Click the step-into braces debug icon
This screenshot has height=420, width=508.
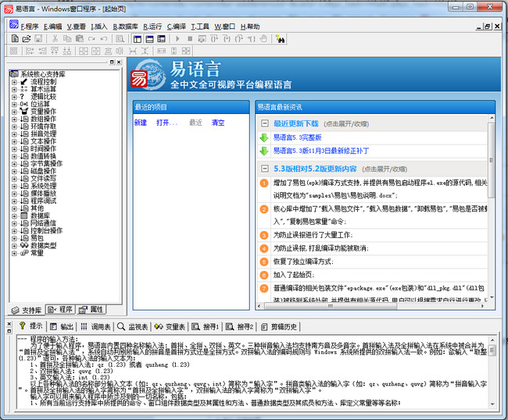pyautogui.click(x=227, y=39)
